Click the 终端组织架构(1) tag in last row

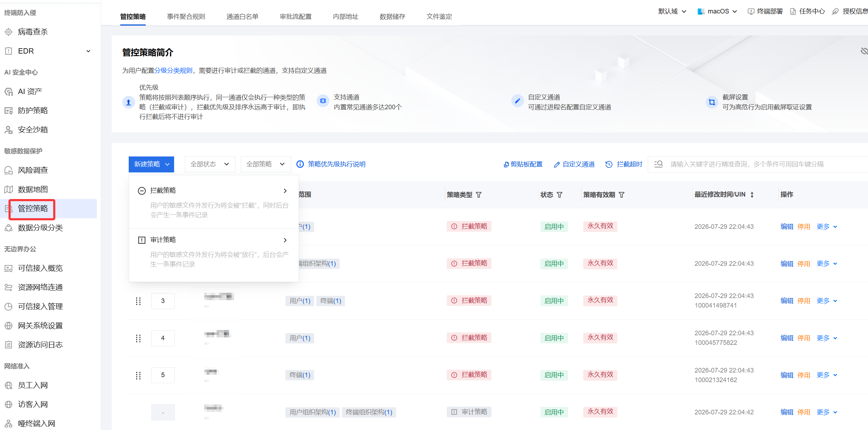(369, 412)
